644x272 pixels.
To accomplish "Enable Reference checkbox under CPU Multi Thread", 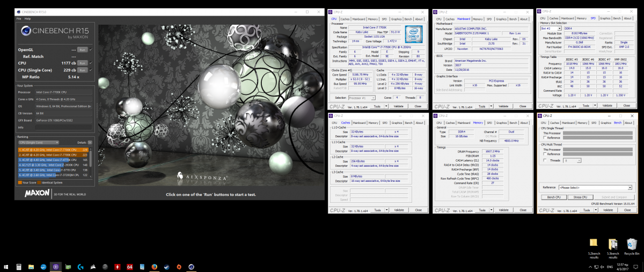I will [545, 154].
